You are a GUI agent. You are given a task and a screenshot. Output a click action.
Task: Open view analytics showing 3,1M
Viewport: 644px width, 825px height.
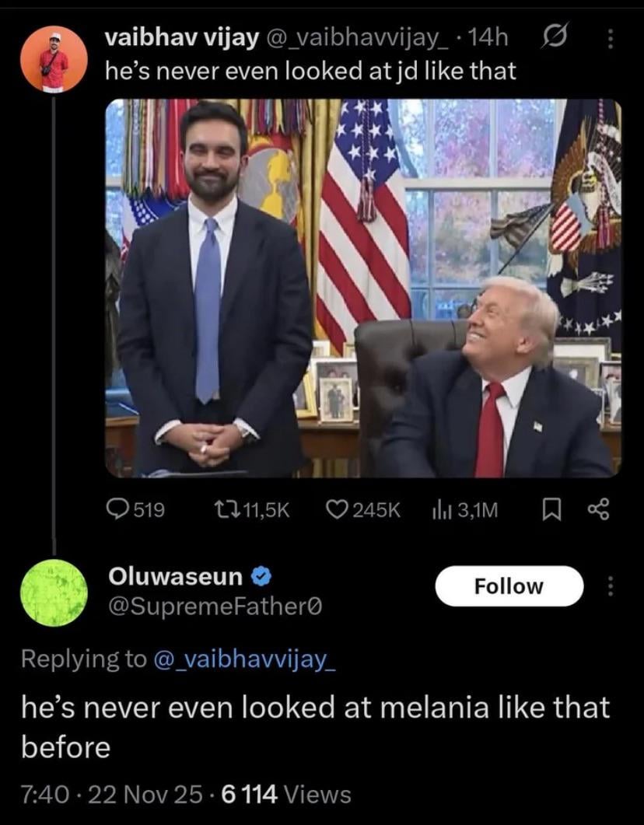pyautogui.click(x=443, y=509)
